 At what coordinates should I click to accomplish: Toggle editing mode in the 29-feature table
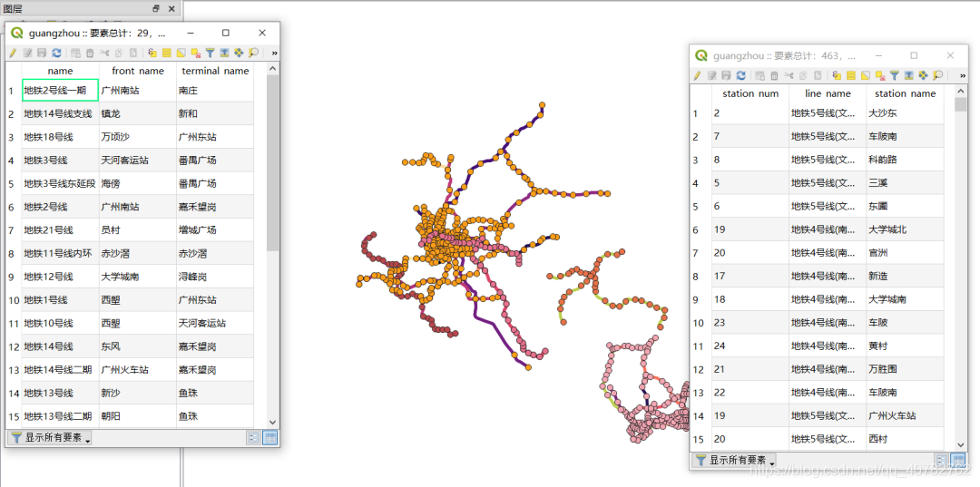pyautogui.click(x=13, y=54)
